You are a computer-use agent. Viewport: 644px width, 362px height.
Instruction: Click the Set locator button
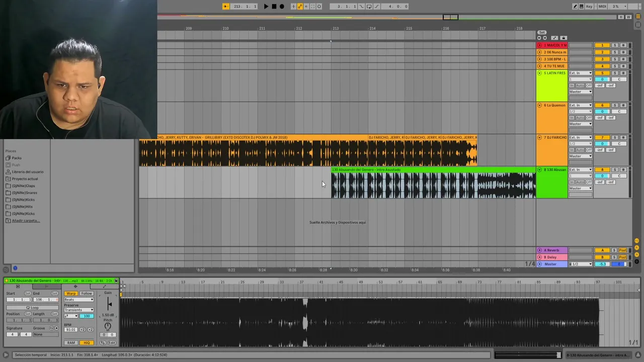coord(542,32)
